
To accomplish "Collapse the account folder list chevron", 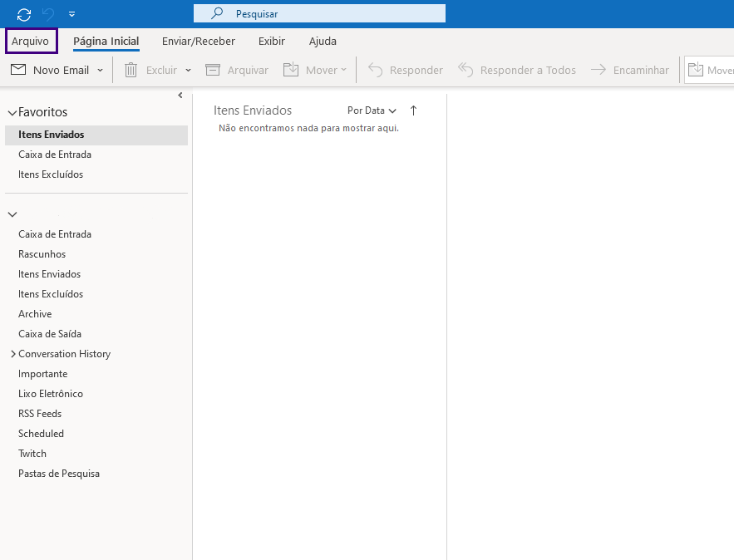I will (x=12, y=214).
